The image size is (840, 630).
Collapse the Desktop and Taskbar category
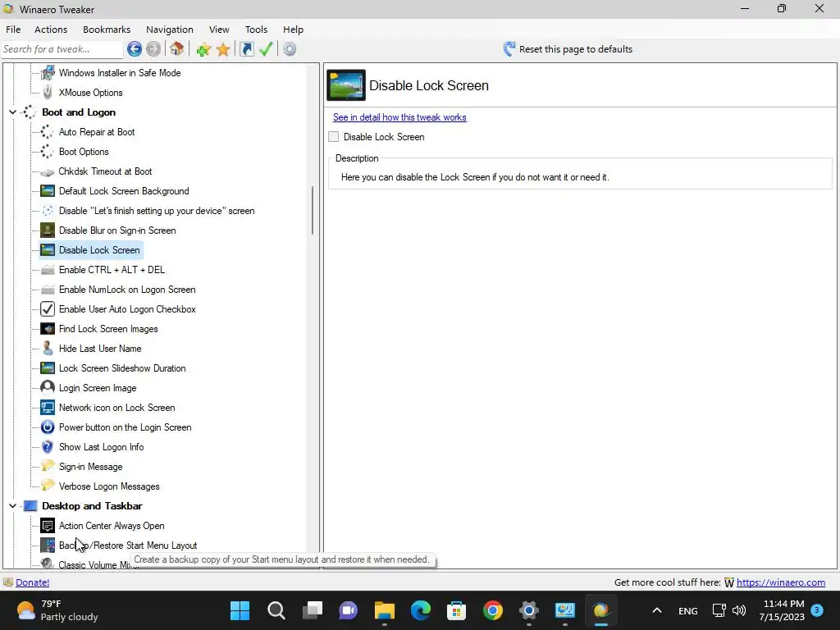point(12,506)
